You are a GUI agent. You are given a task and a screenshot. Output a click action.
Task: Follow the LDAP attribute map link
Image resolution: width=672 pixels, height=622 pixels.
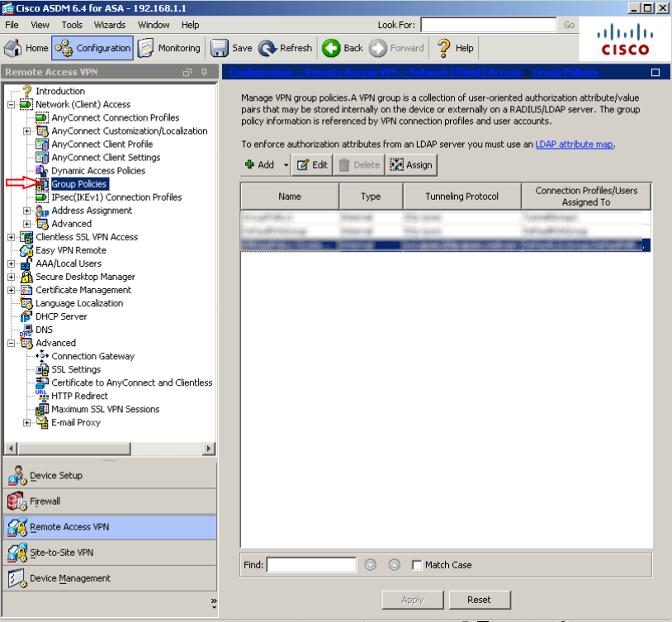click(575, 144)
